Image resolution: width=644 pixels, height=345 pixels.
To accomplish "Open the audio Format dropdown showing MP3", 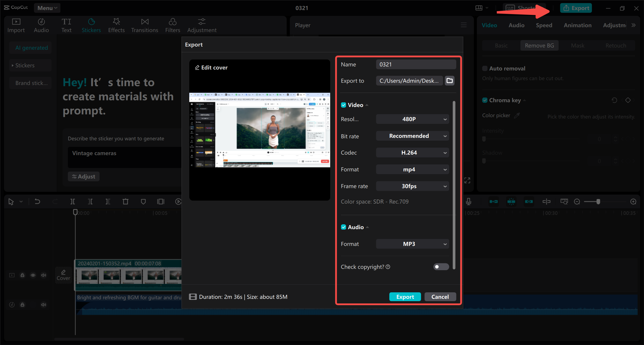I will [412, 244].
